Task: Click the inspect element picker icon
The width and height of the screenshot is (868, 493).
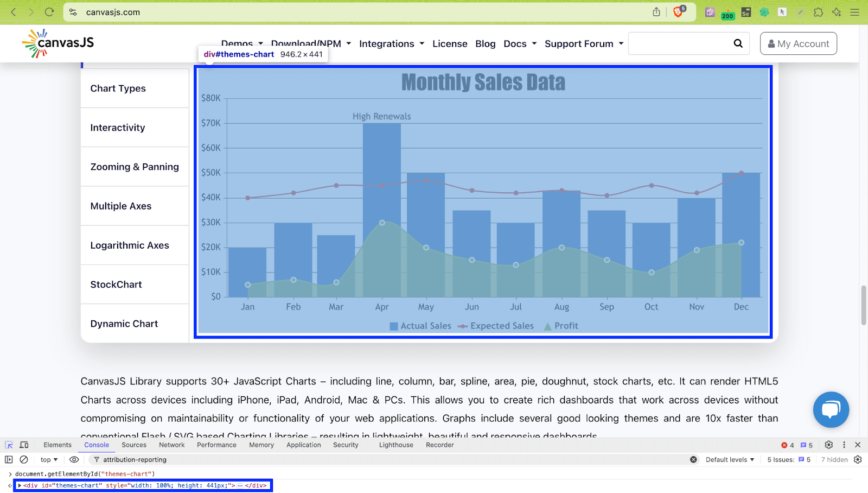Action: coord(9,445)
